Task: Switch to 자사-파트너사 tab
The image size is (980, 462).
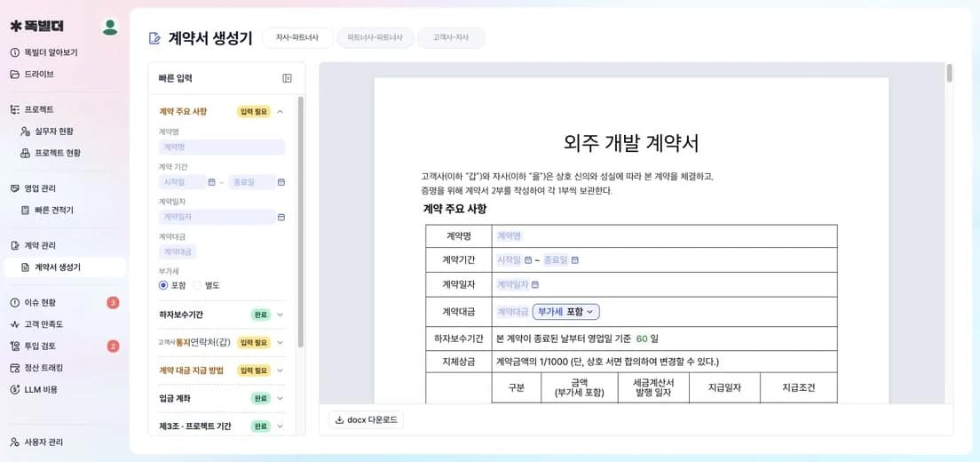Action: (x=296, y=38)
